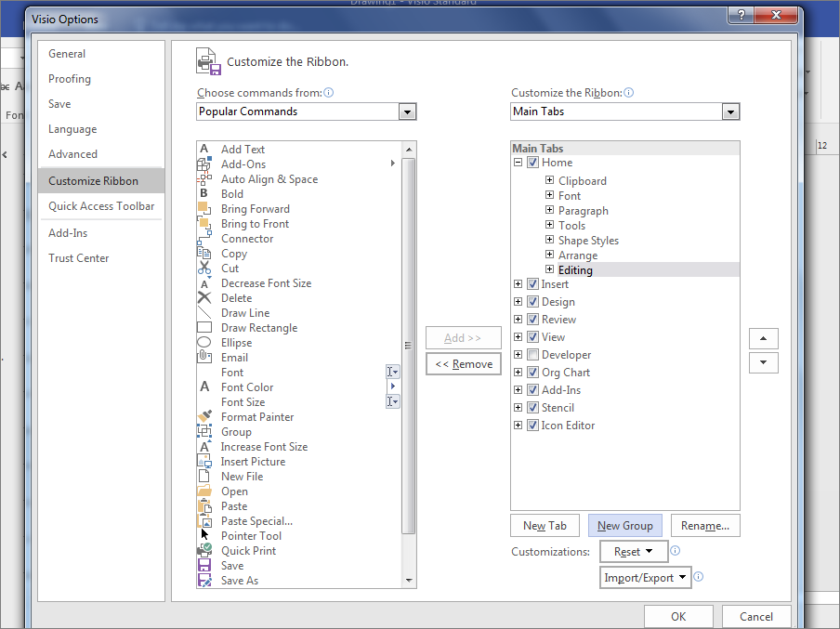The height and width of the screenshot is (629, 840).
Task: Expand the Clipboard group in tree
Action: [x=550, y=181]
